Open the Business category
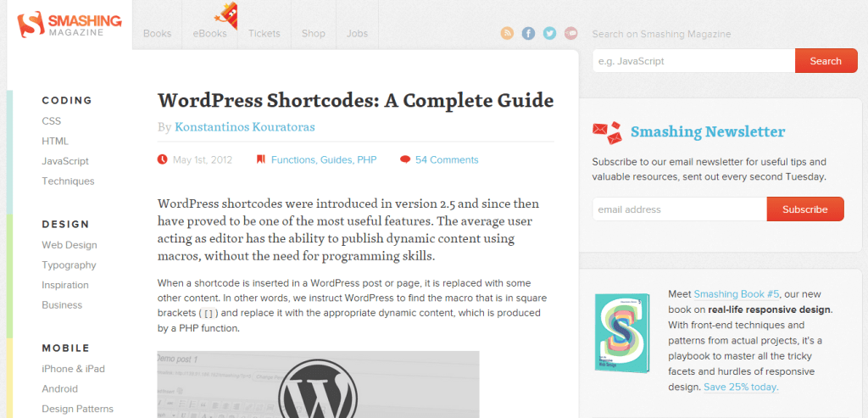The image size is (868, 418). click(62, 305)
